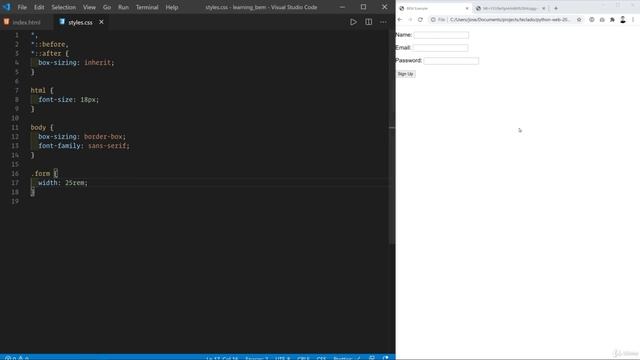Viewport: 640px width, 360px height.
Task: Click the CRLF line ending status entry
Action: point(303,358)
